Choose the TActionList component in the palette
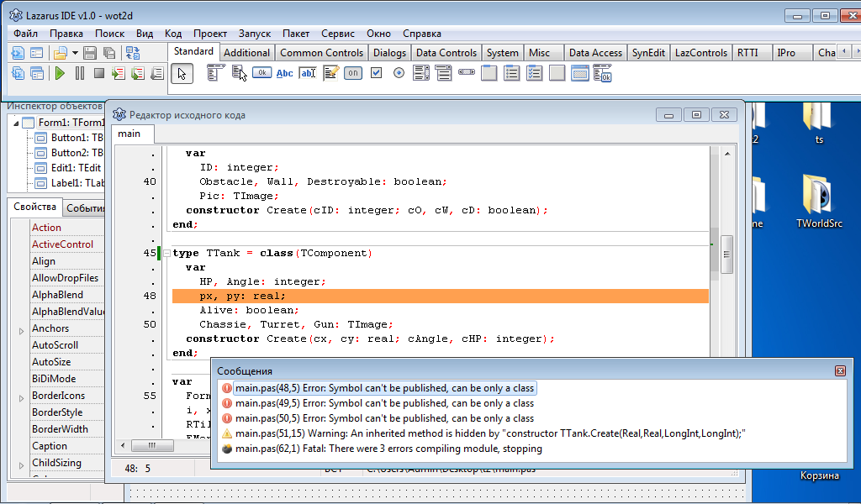This screenshot has width=861, height=504. (602, 73)
